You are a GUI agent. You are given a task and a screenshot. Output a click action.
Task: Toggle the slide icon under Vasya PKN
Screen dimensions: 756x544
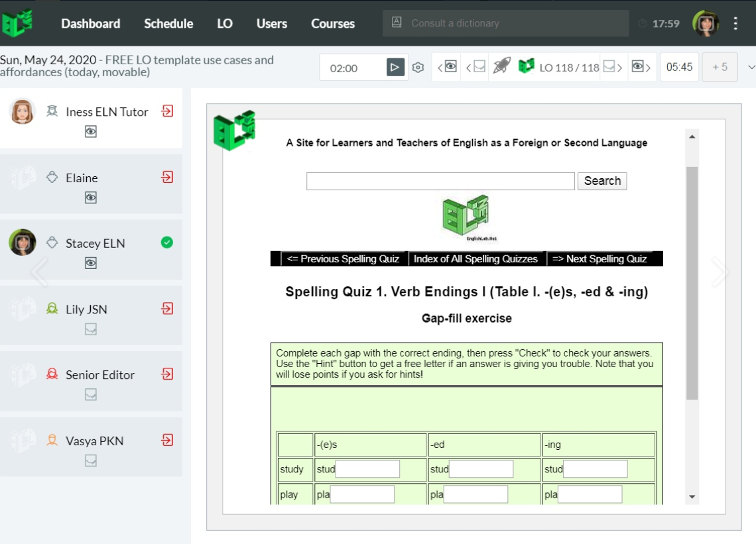[x=91, y=461]
